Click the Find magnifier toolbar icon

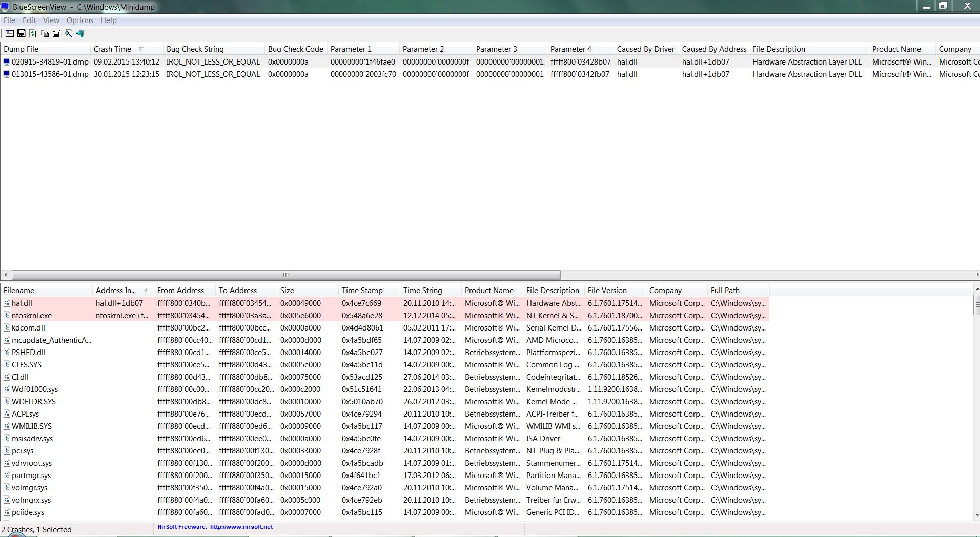[x=68, y=33]
